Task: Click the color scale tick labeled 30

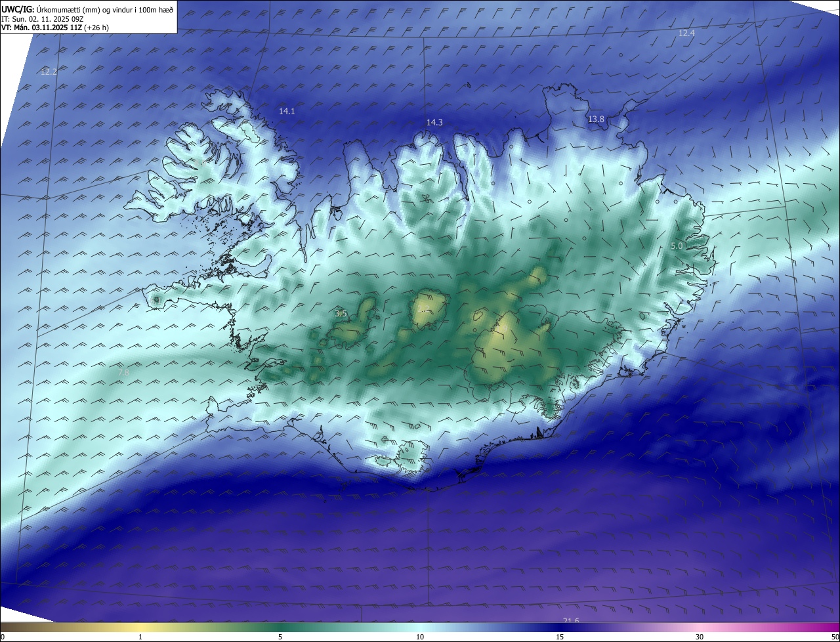Action: point(700,637)
